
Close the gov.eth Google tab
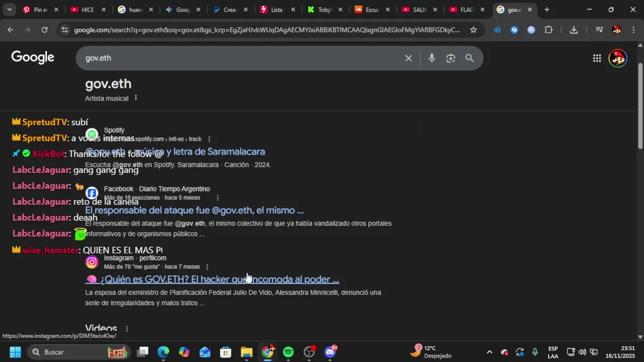(530, 10)
